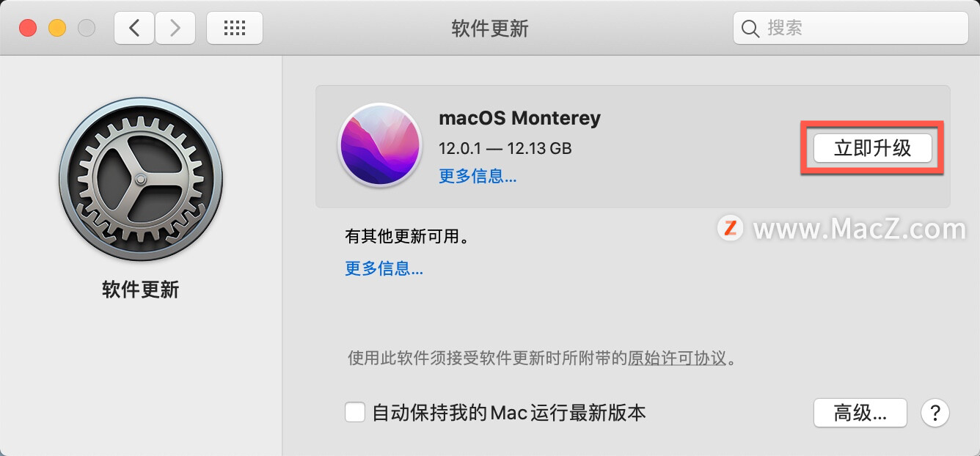Open the 高级 advanced options
This screenshot has height=456, width=980.
pyautogui.click(x=860, y=413)
